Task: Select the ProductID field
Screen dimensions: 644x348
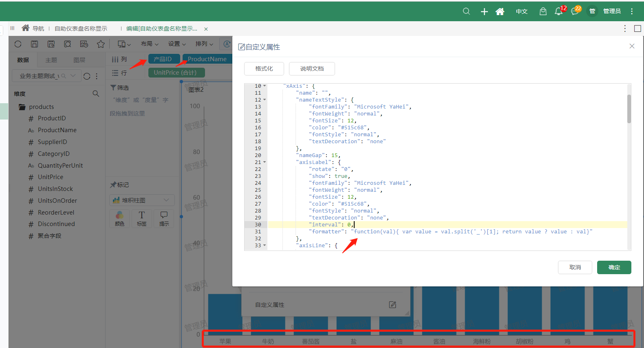Action: [x=52, y=118]
